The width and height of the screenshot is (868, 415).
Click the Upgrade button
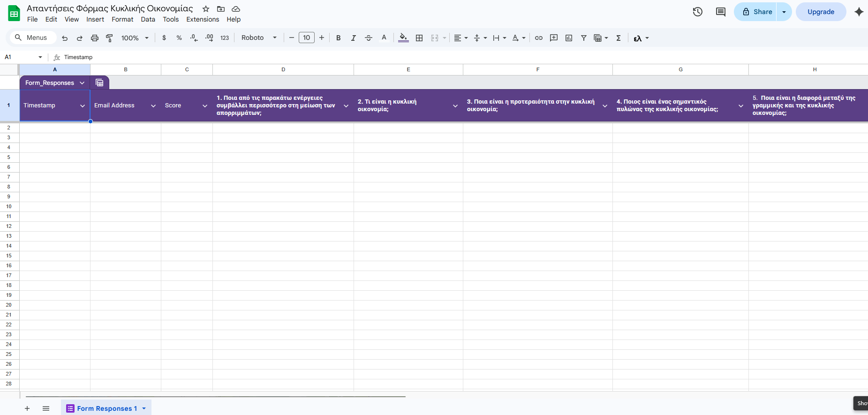tap(821, 12)
